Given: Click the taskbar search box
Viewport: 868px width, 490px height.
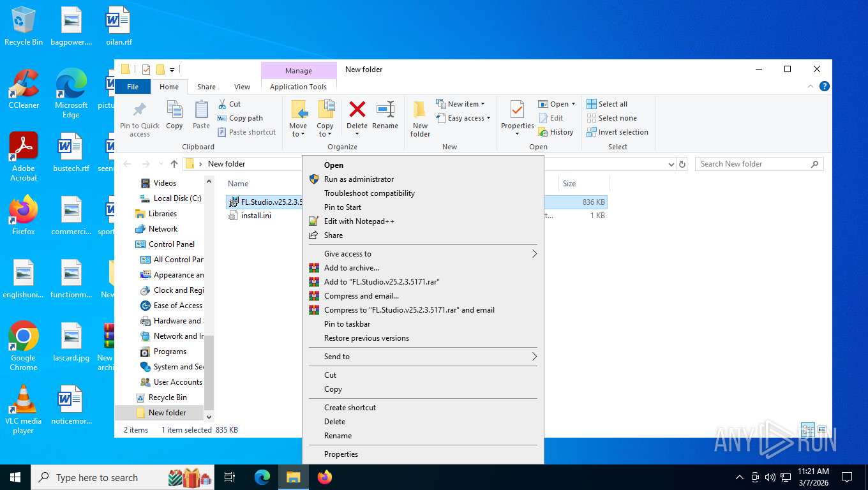Looking at the screenshot, I should [121, 477].
